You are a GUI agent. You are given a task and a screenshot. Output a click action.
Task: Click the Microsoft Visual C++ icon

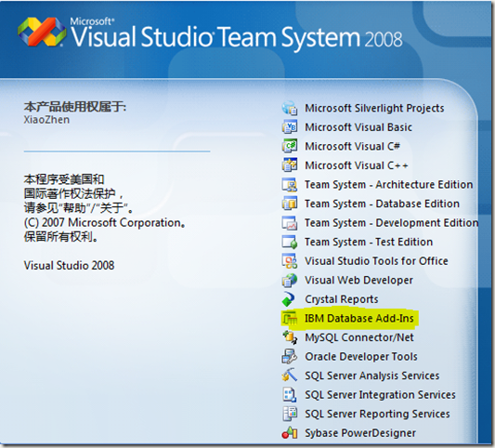pyautogui.click(x=290, y=165)
